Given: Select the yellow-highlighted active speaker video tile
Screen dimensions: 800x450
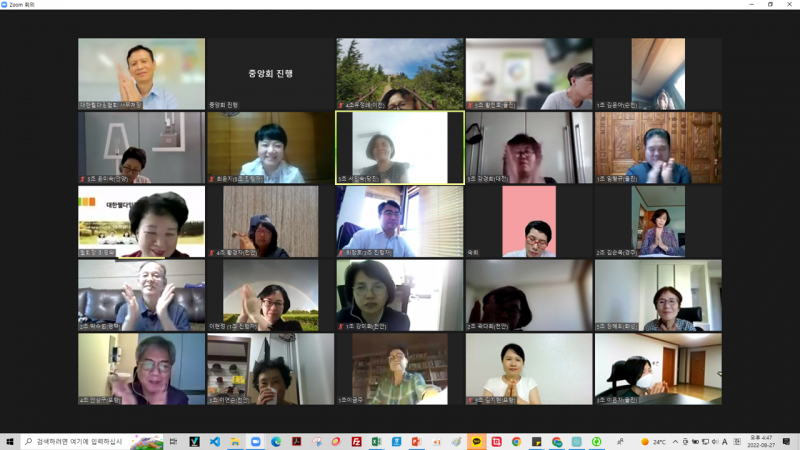Looking at the screenshot, I should point(400,147).
